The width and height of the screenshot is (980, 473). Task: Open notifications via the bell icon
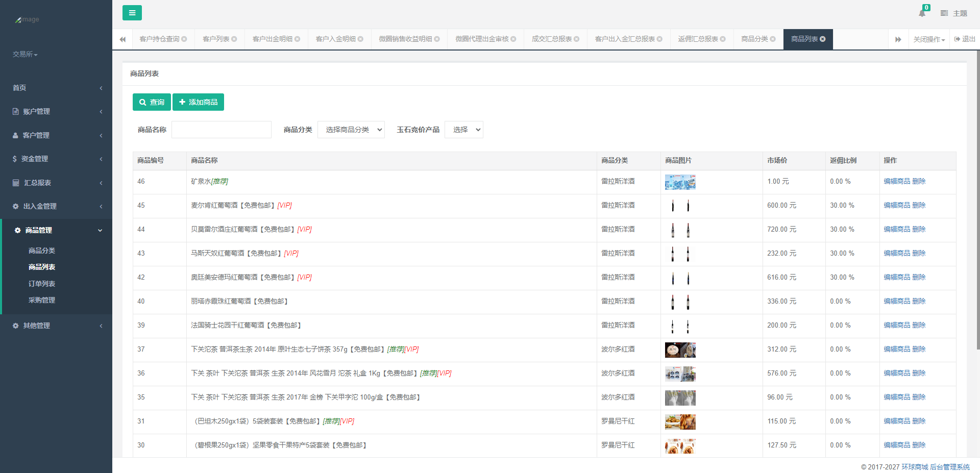(x=922, y=13)
